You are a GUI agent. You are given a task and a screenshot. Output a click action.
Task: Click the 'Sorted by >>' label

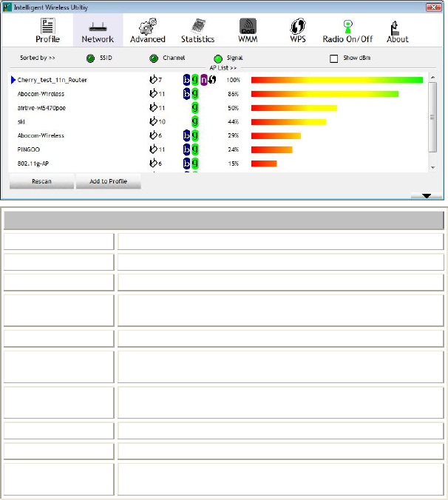pos(38,58)
